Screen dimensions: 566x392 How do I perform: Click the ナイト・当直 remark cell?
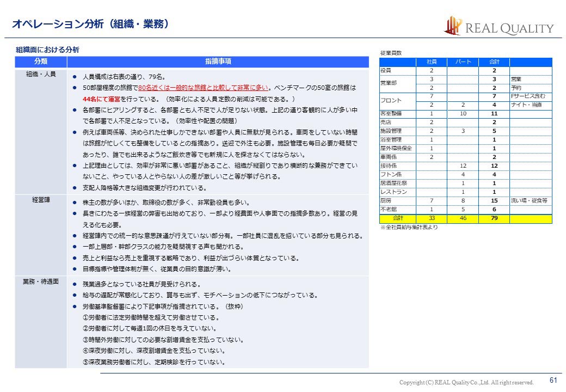click(526, 105)
